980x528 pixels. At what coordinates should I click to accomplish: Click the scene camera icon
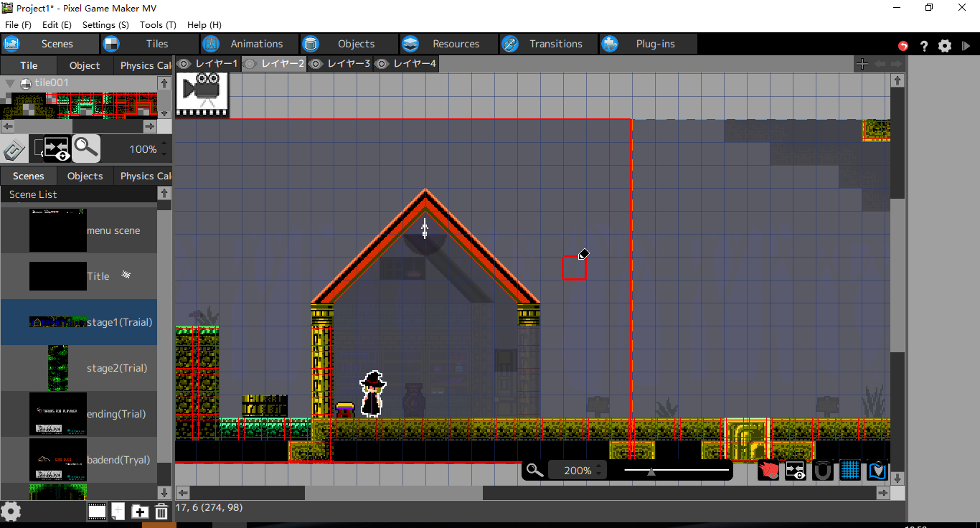[202, 95]
